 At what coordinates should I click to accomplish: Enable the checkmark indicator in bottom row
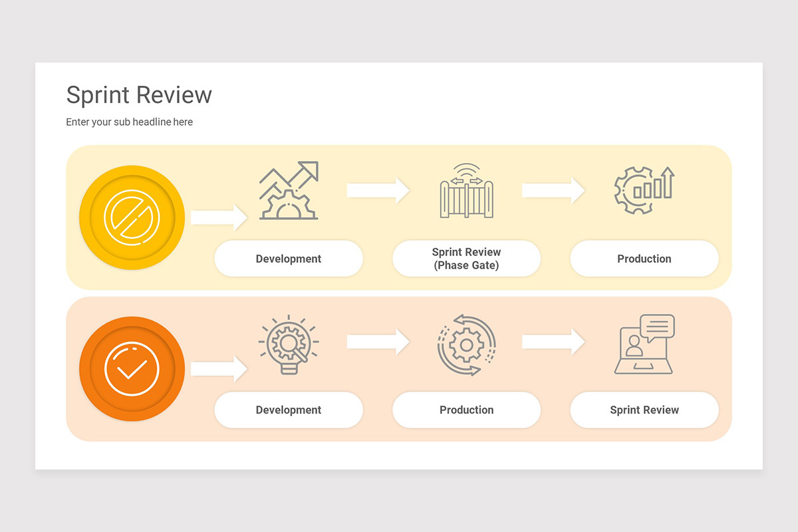(132, 368)
